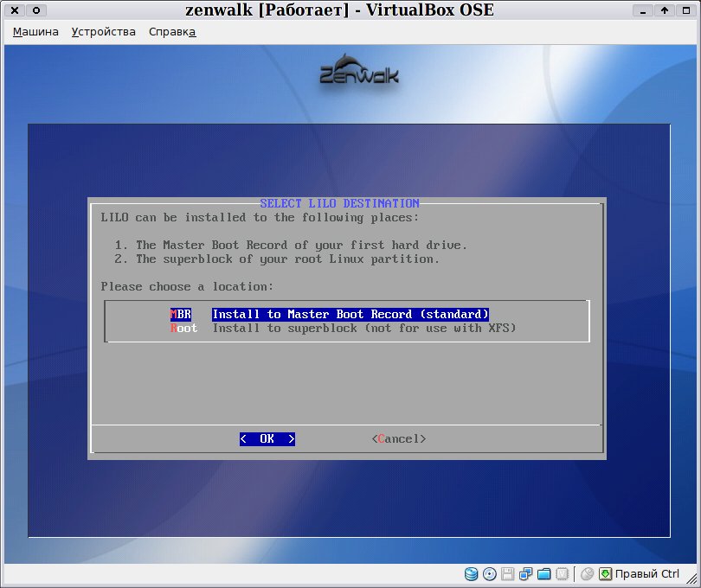The image size is (701, 588).
Task: Shade the window with up-arrow button
Action: 665,10
